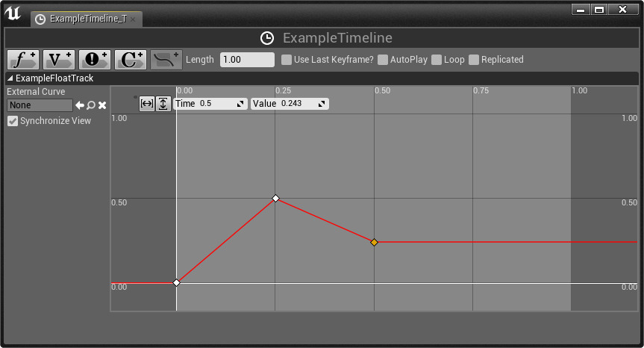Screen dimensions: 644x348
Task: Collapse the ExampleFloatTrack section
Action: pyautogui.click(x=10, y=78)
